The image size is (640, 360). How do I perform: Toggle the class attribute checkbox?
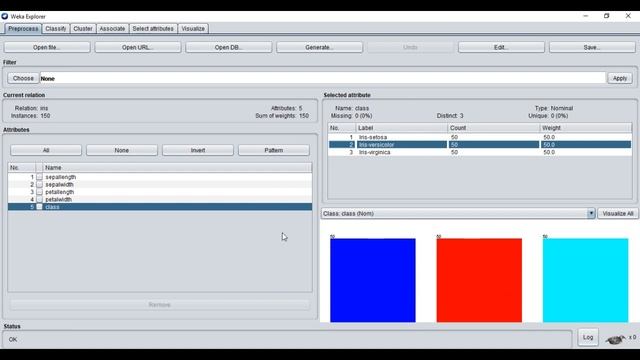coord(39,207)
